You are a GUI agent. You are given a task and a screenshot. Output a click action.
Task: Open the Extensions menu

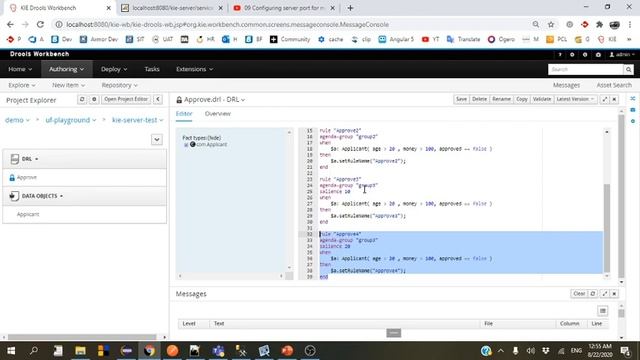tap(194, 69)
